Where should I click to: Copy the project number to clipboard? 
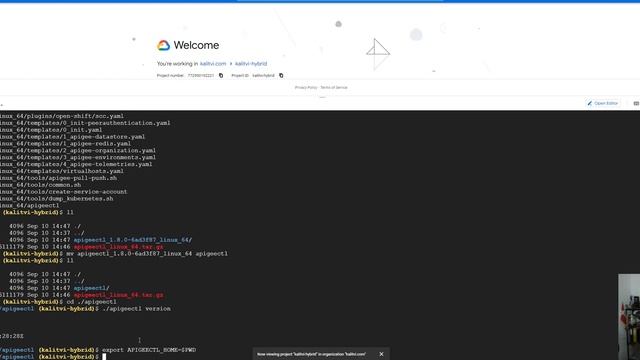coord(221,76)
